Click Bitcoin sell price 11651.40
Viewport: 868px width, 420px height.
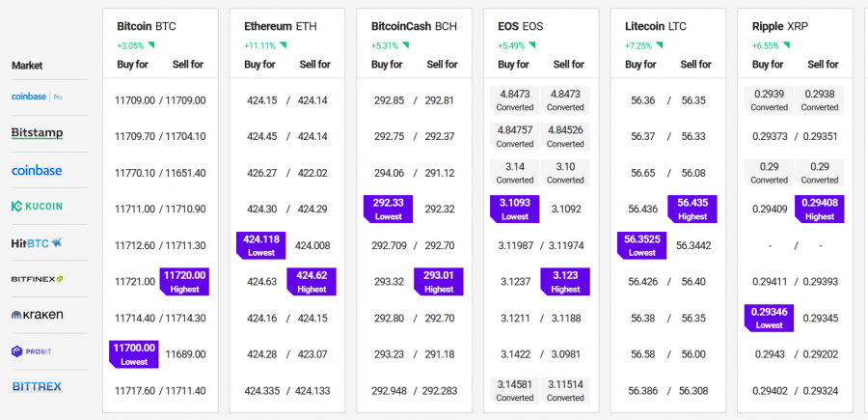coord(185,173)
